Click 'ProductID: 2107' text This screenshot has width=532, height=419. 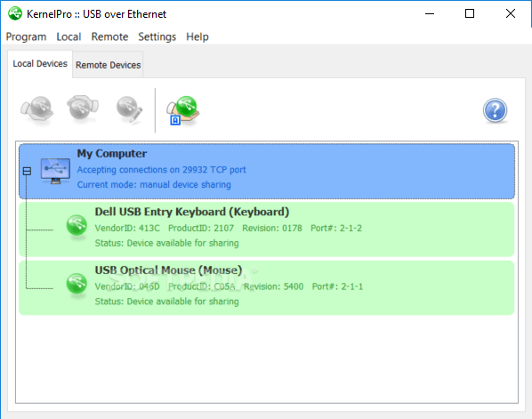(201, 228)
